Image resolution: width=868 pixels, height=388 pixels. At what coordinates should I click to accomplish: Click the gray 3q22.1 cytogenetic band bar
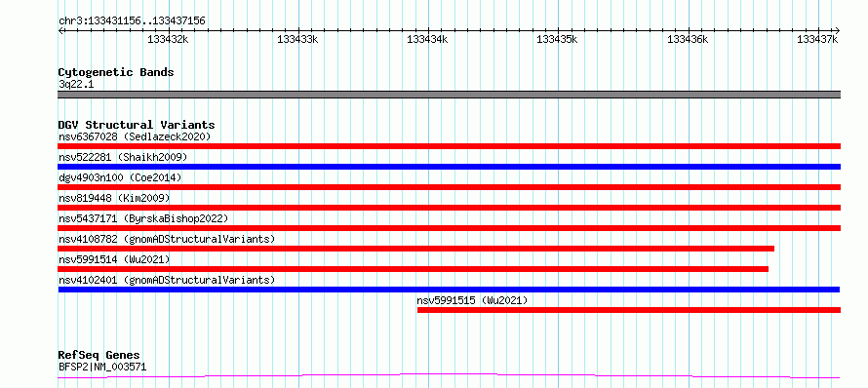click(449, 95)
